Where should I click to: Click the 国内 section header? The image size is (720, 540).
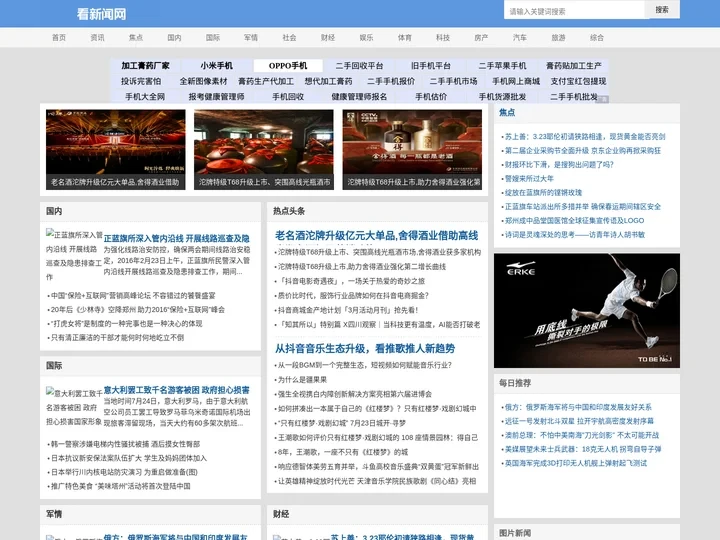[54, 211]
